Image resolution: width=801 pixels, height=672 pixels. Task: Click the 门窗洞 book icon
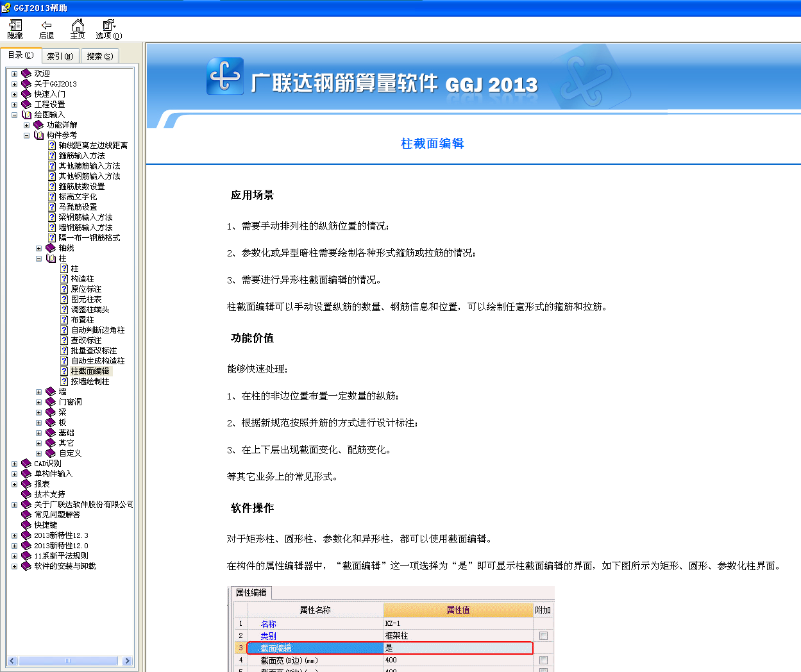51,402
